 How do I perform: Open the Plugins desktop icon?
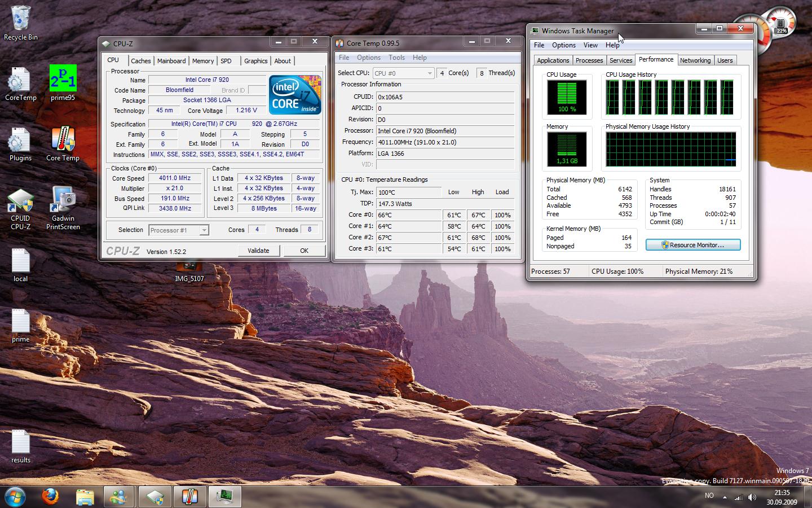coord(21,144)
